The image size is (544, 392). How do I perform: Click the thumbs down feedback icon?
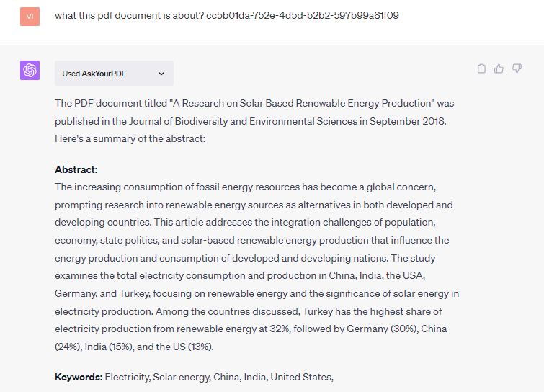click(517, 68)
